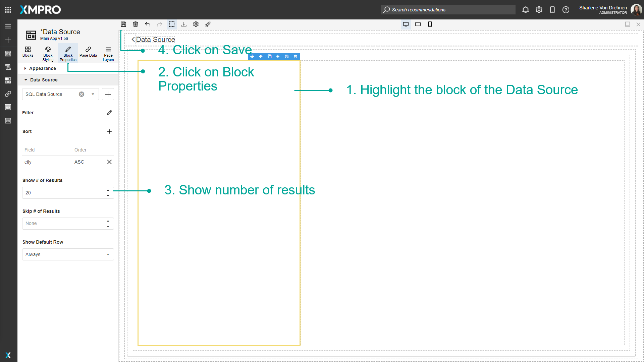Switch to the Block Styling panel
The width and height of the screenshot is (644, 362).
[48, 53]
